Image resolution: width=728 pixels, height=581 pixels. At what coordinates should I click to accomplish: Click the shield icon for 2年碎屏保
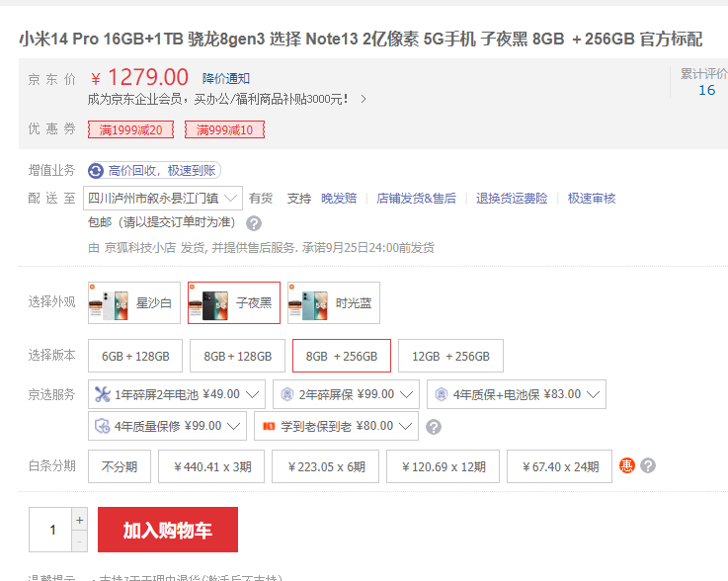tap(286, 394)
